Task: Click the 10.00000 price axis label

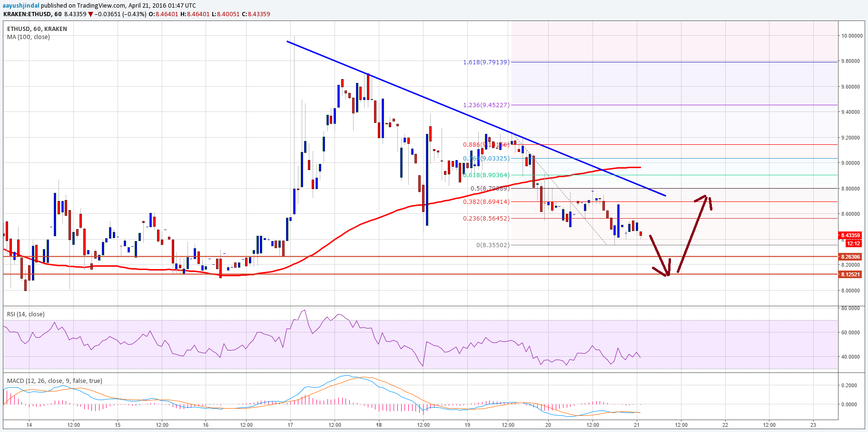Action: (852, 36)
